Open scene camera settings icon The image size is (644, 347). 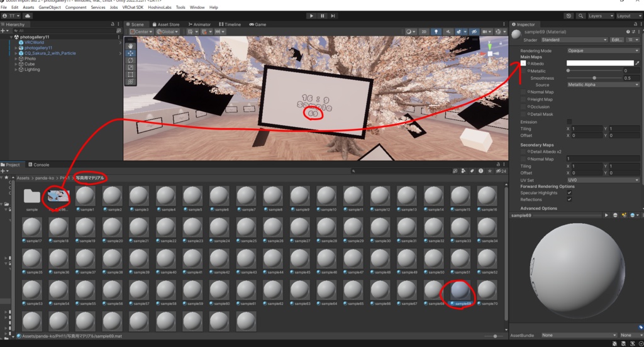(486, 31)
